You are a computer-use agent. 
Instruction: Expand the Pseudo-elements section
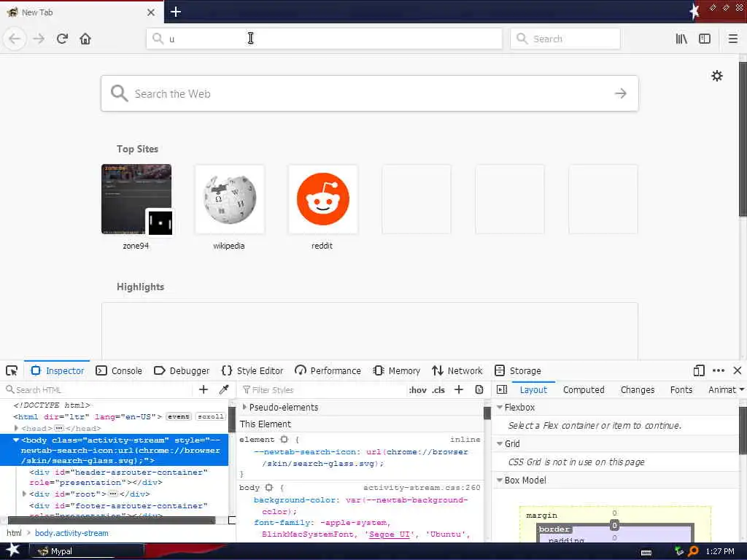[244, 407]
